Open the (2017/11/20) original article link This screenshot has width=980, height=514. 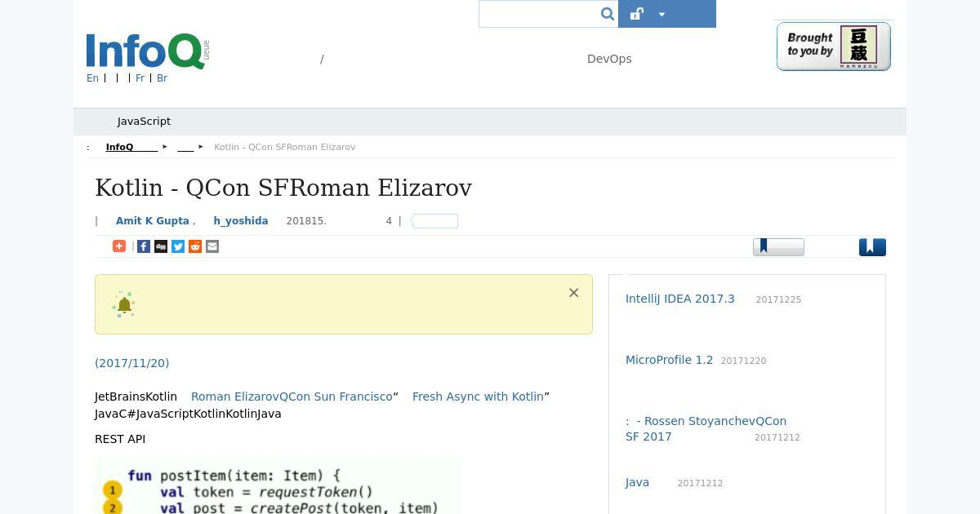coord(132,363)
